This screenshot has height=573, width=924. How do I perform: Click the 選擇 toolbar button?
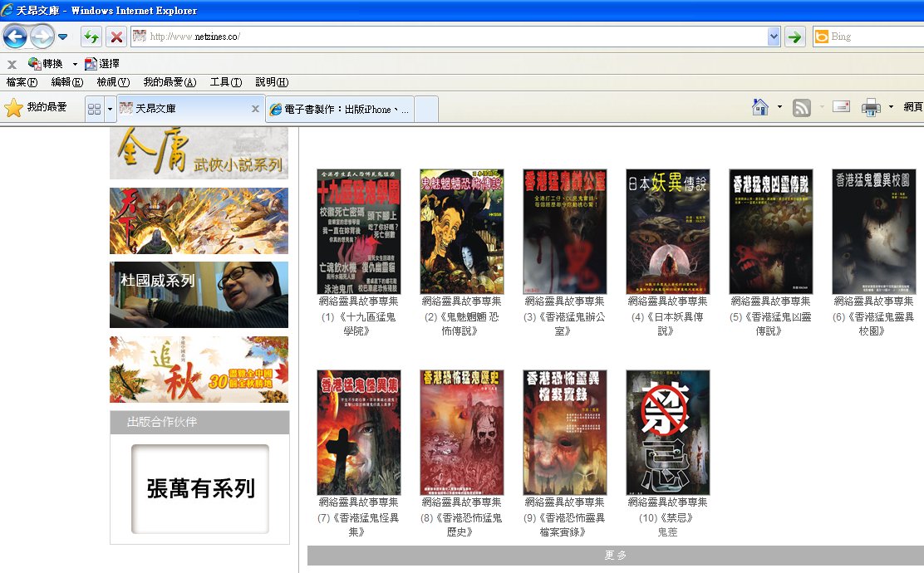pos(102,64)
